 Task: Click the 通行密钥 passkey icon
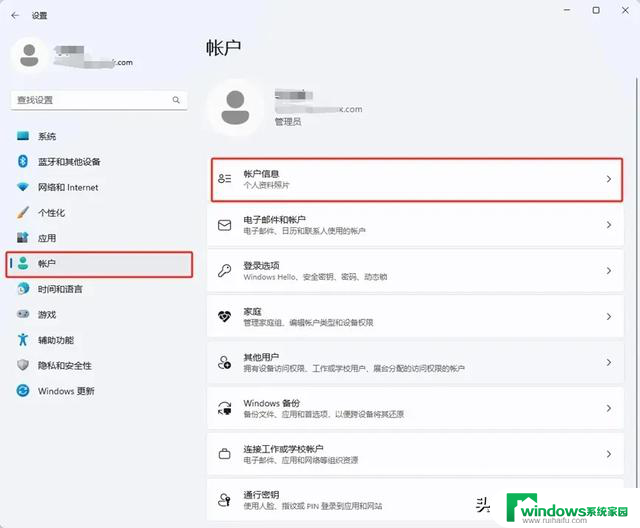(x=224, y=499)
